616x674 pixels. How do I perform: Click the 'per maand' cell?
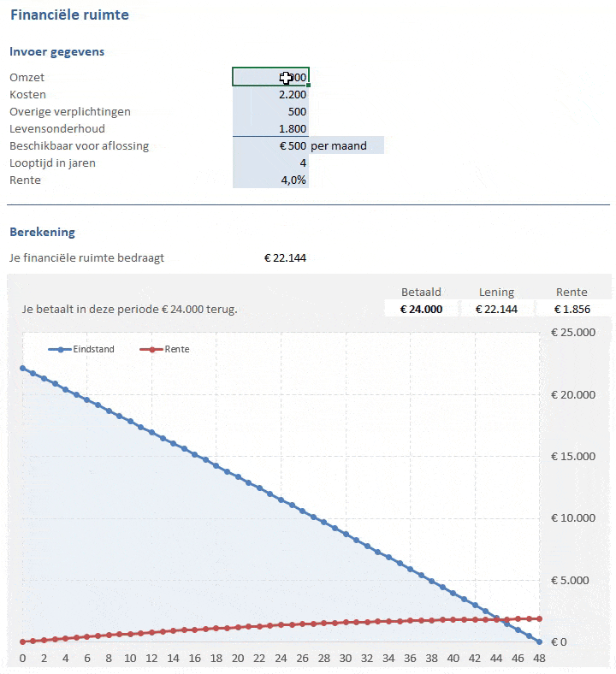(346, 145)
